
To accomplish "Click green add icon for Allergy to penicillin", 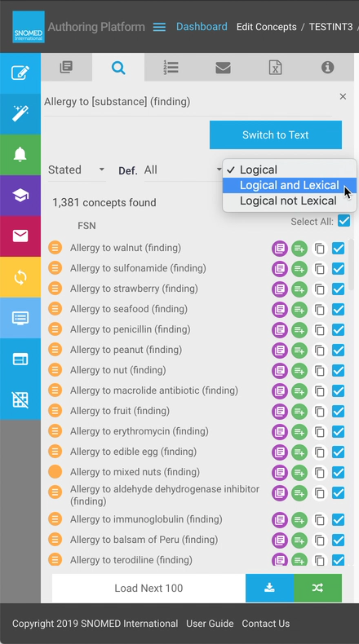I will pyautogui.click(x=299, y=330).
